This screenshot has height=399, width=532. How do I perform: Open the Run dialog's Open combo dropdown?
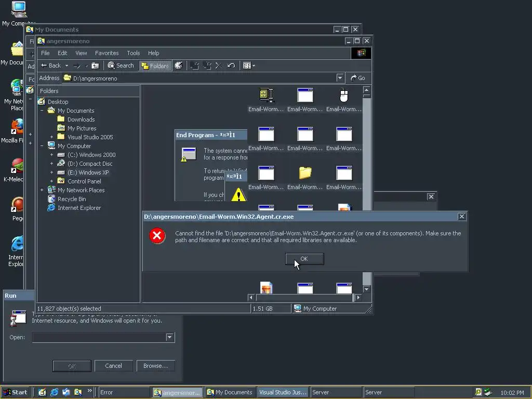tap(170, 337)
